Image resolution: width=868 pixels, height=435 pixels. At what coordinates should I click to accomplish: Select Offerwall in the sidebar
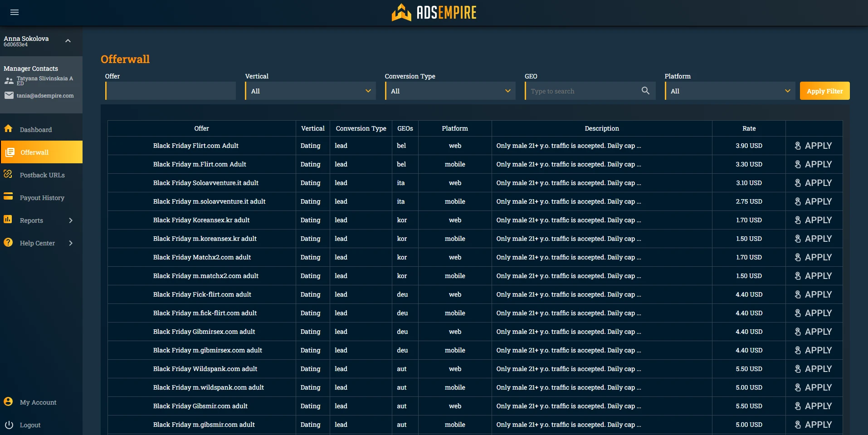point(41,152)
